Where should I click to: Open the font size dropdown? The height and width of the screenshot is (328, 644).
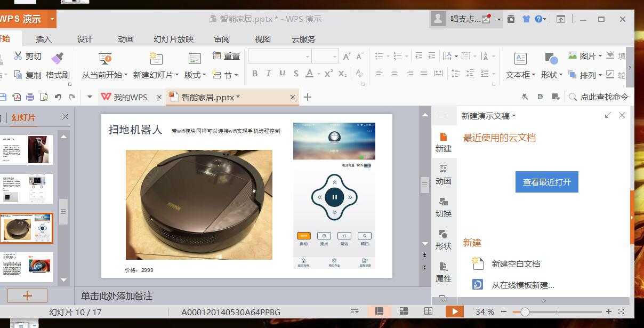[x=335, y=56]
